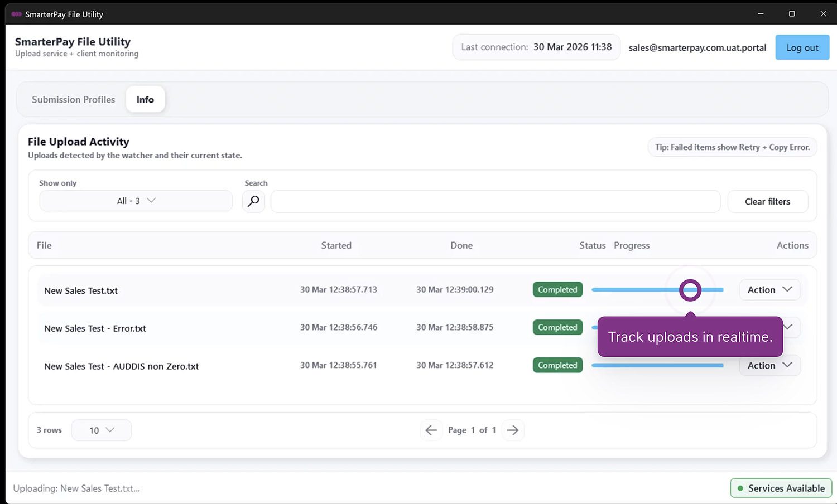Viewport: 837px width, 504px height.
Task: Minimize the SmarterPay File Utility window
Action: point(761,14)
